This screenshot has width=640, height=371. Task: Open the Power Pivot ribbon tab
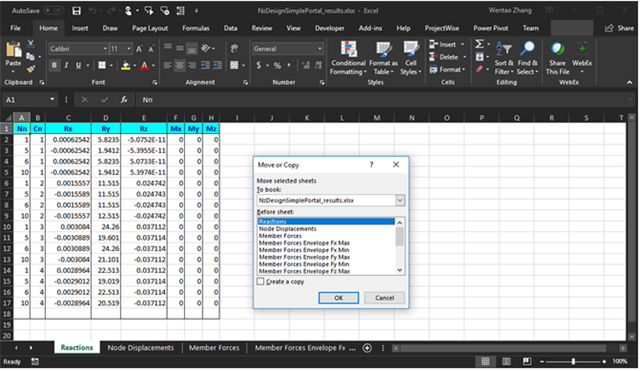pos(491,28)
